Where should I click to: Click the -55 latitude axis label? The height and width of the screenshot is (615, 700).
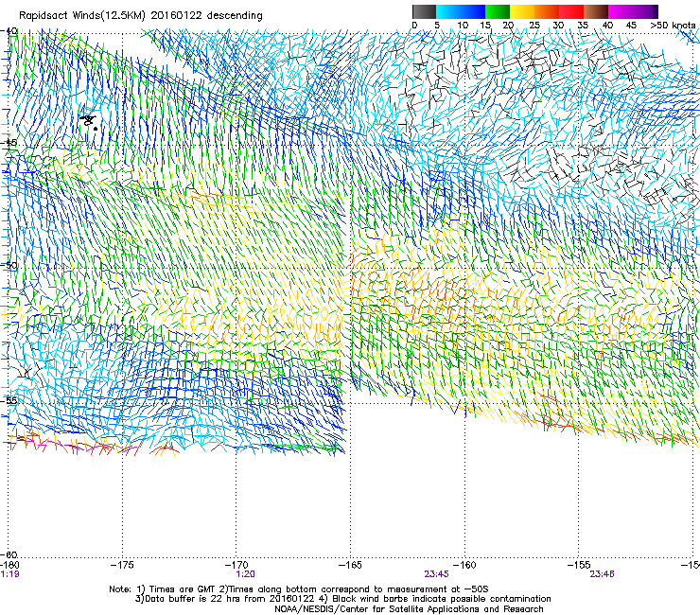[x=9, y=400]
